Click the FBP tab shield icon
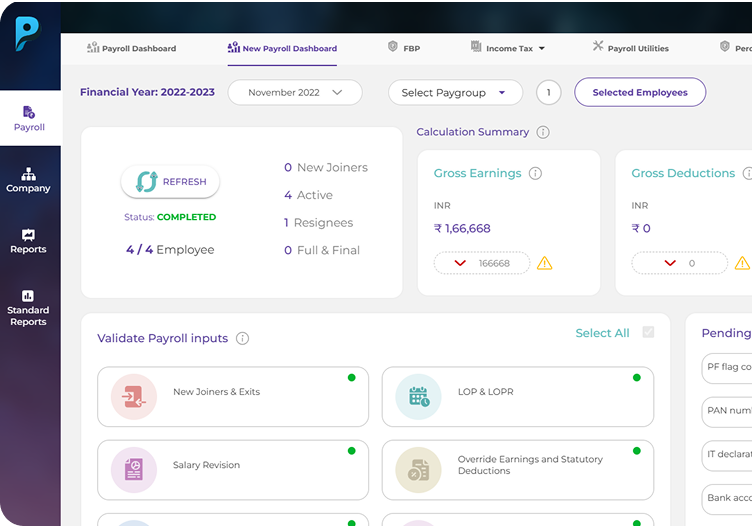This screenshot has width=752, height=526. (393, 47)
